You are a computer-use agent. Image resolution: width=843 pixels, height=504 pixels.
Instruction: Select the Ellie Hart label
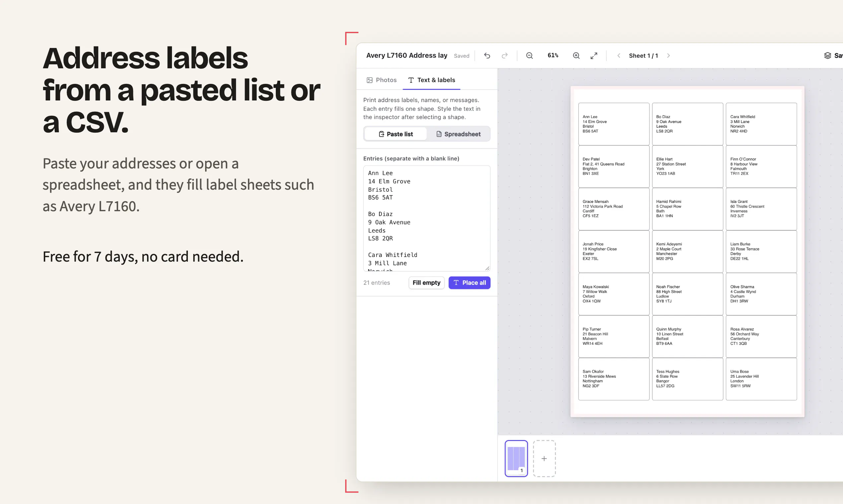[687, 166]
